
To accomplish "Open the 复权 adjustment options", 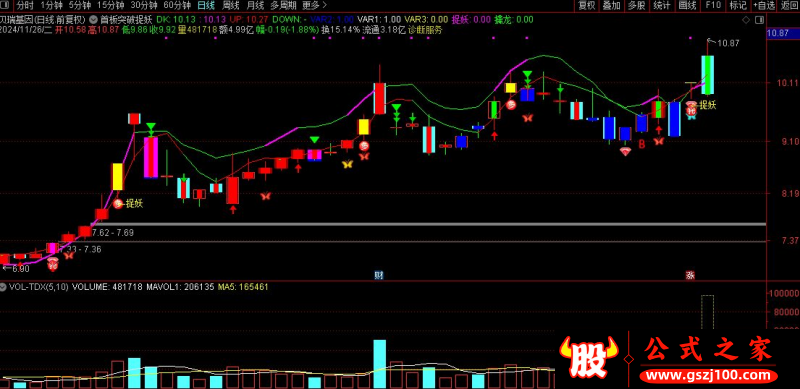I will [586, 6].
